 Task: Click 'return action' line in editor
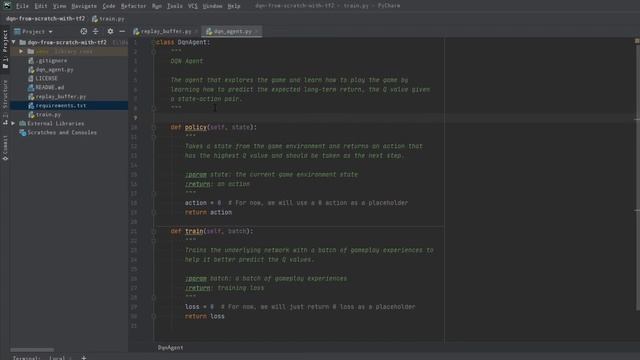tap(208, 212)
